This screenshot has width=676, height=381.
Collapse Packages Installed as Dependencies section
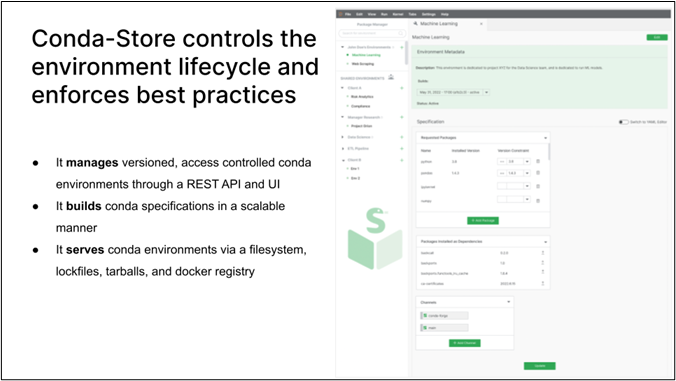coord(545,242)
